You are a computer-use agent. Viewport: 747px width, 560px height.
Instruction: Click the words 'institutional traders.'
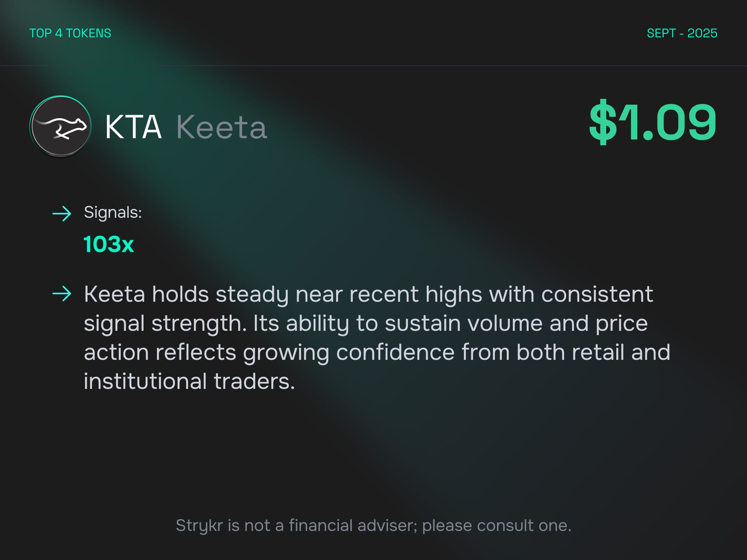pyautogui.click(x=189, y=382)
